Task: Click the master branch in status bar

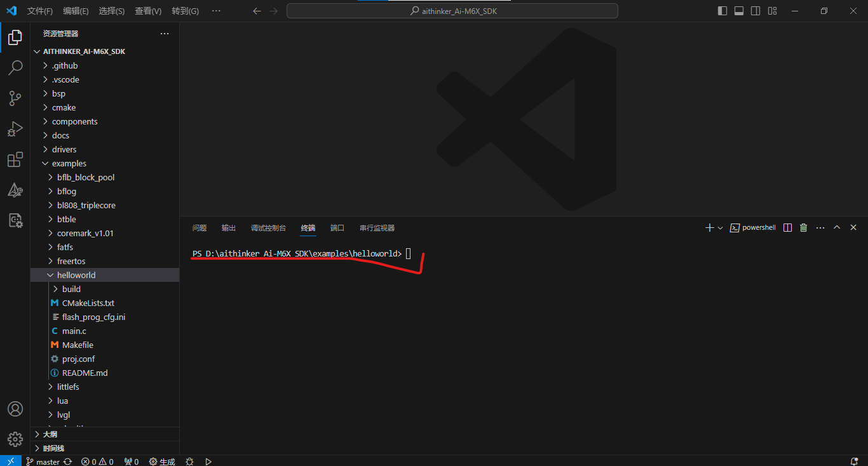Action: coord(43,462)
